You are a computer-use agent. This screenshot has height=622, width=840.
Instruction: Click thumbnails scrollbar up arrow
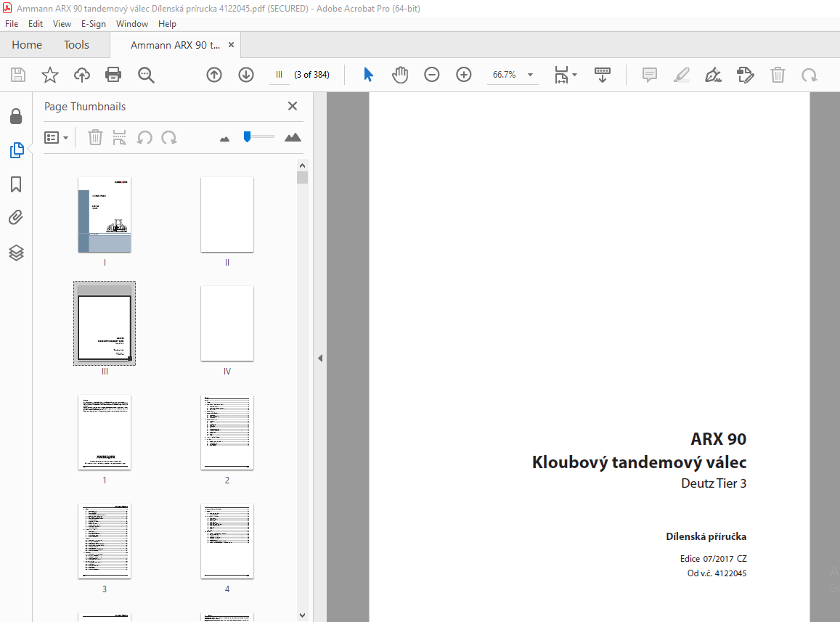pyautogui.click(x=302, y=165)
